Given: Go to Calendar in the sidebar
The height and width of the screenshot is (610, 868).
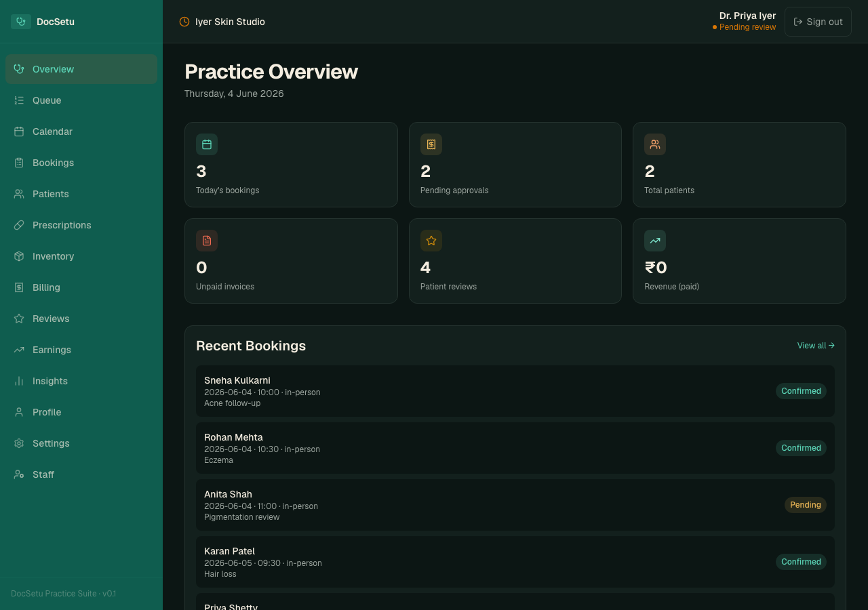Looking at the screenshot, I should click(81, 131).
